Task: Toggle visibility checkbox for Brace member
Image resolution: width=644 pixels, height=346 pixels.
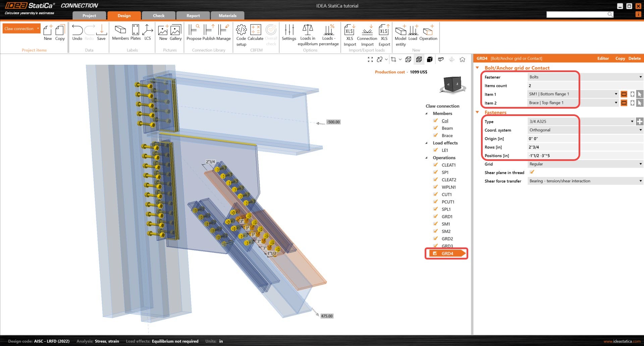Action: pyautogui.click(x=435, y=135)
